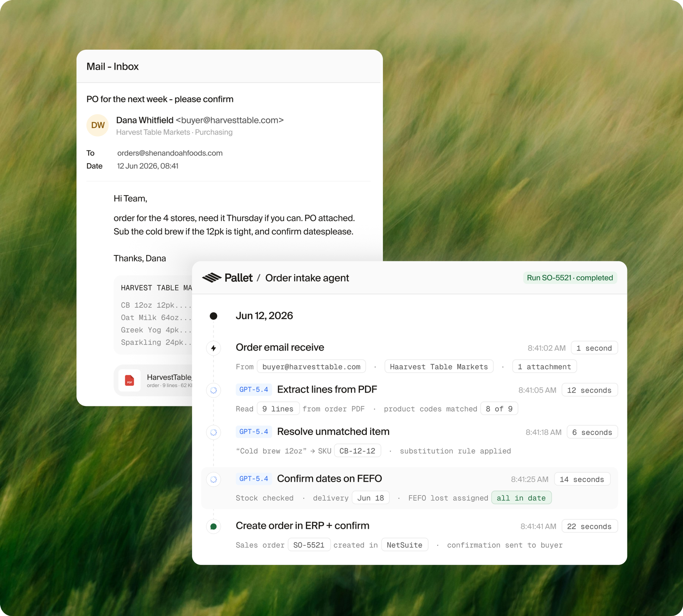
Task: Go to the Order intake agent breadcrumb
Action: pos(307,278)
